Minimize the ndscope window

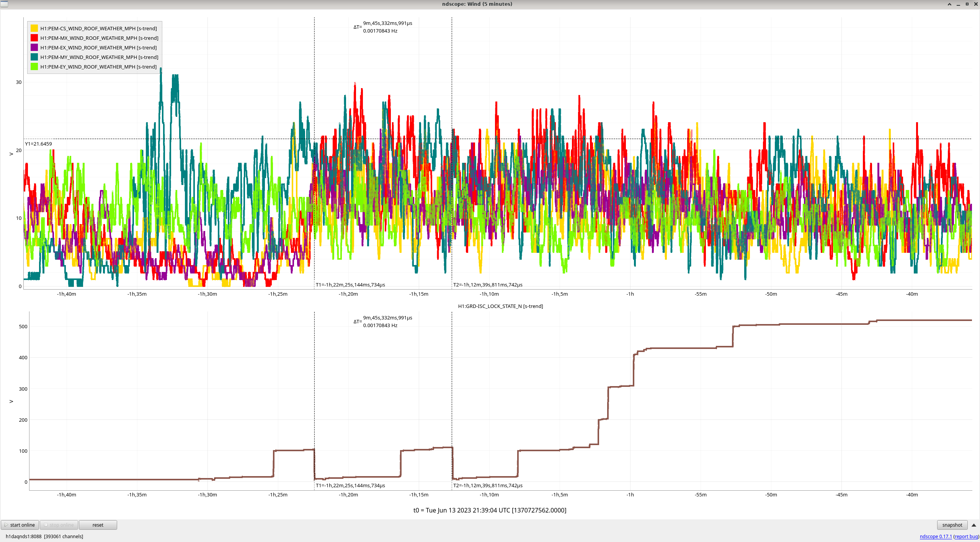coord(958,4)
